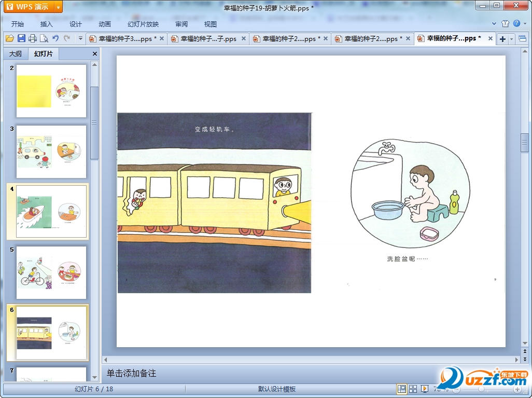Open the 视图 ribbon tab
The height and width of the screenshot is (398, 532).
click(211, 24)
